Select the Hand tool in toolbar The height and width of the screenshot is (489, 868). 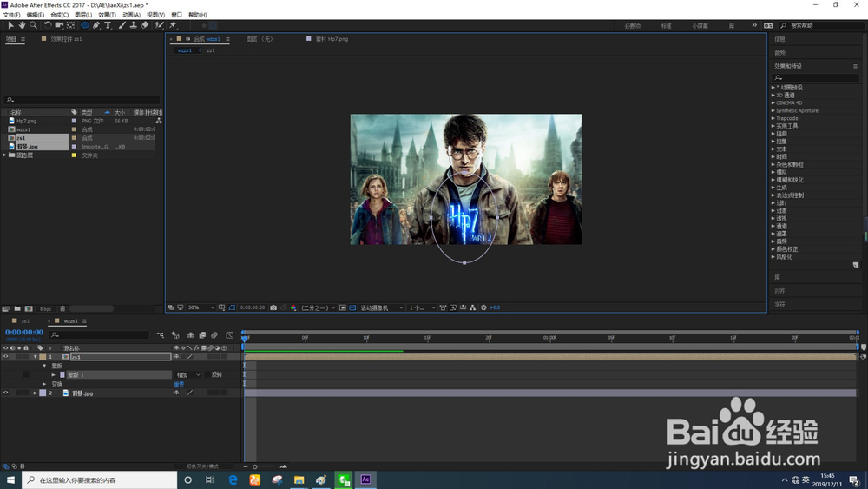click(x=22, y=26)
